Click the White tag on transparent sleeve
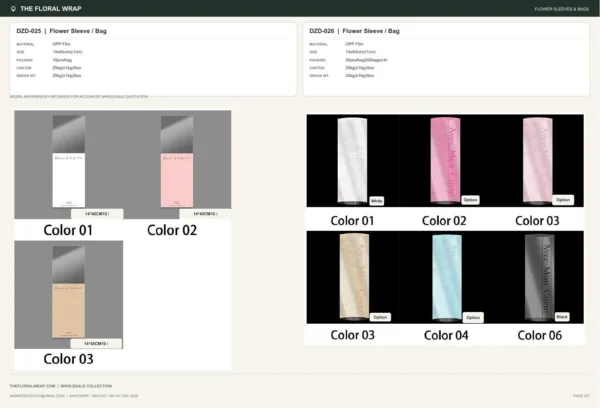The image size is (600, 408). tap(377, 201)
